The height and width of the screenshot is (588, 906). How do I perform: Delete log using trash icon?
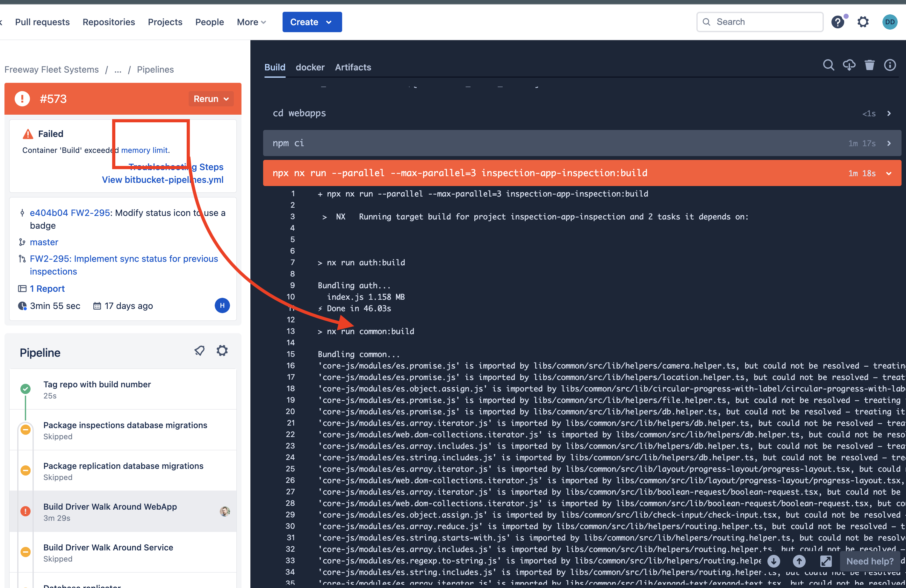click(x=869, y=66)
